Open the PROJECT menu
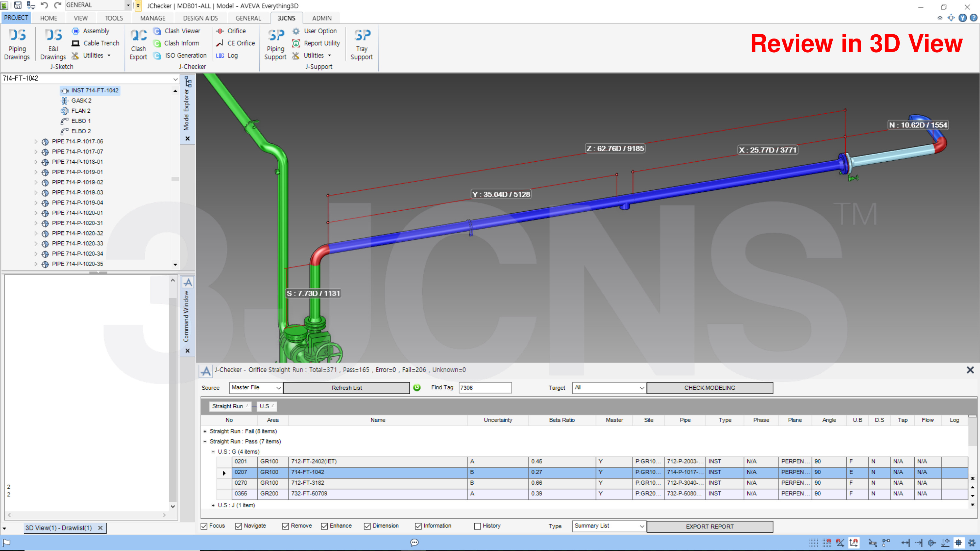 point(16,18)
